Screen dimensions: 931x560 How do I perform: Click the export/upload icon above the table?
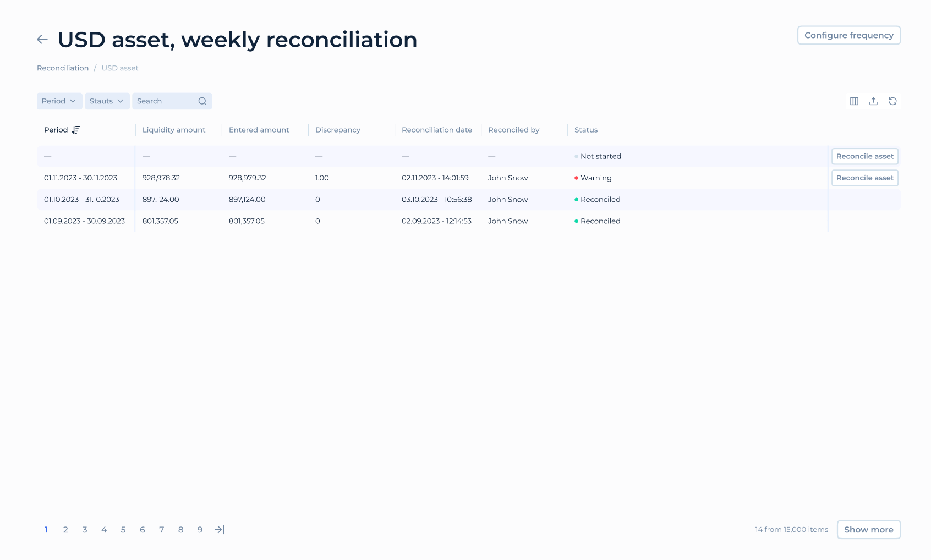[x=874, y=101]
